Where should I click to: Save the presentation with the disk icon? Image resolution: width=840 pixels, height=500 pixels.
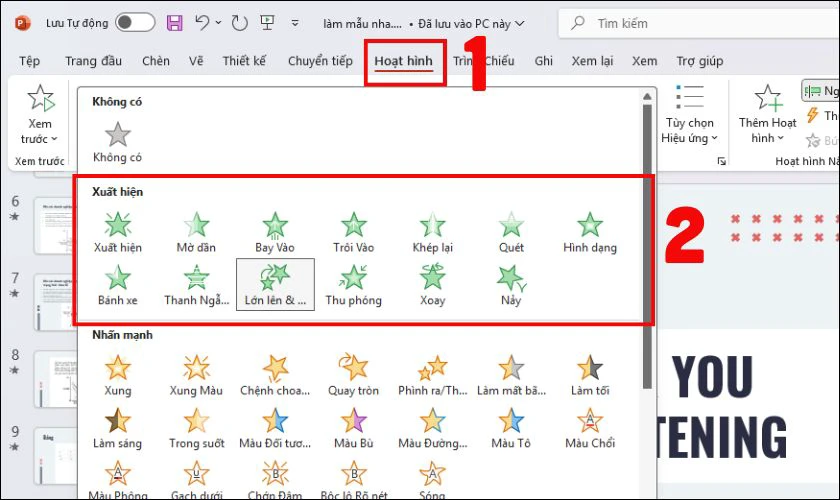pyautogui.click(x=174, y=23)
